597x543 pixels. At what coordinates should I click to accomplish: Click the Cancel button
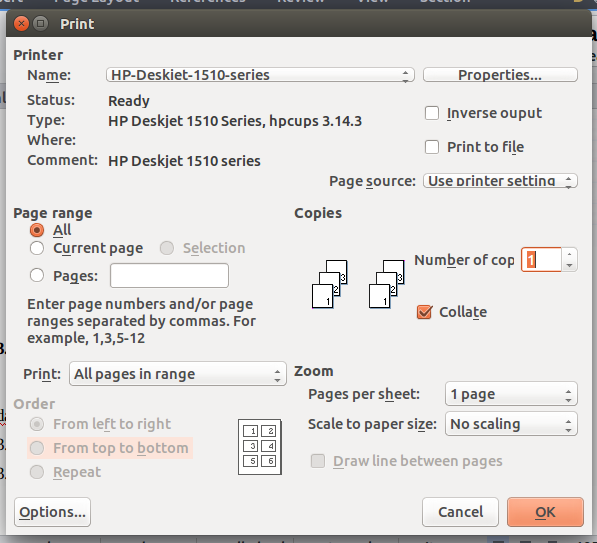point(460,512)
